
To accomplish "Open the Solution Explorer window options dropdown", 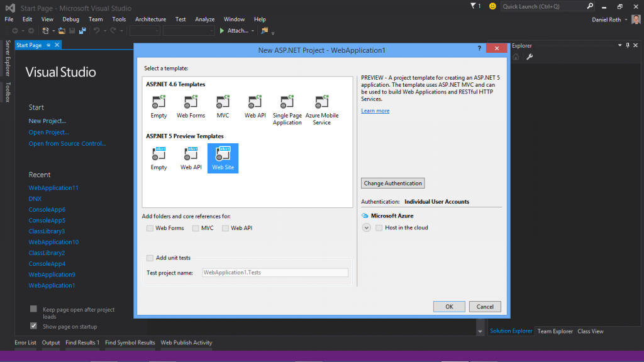I will [x=619, y=45].
